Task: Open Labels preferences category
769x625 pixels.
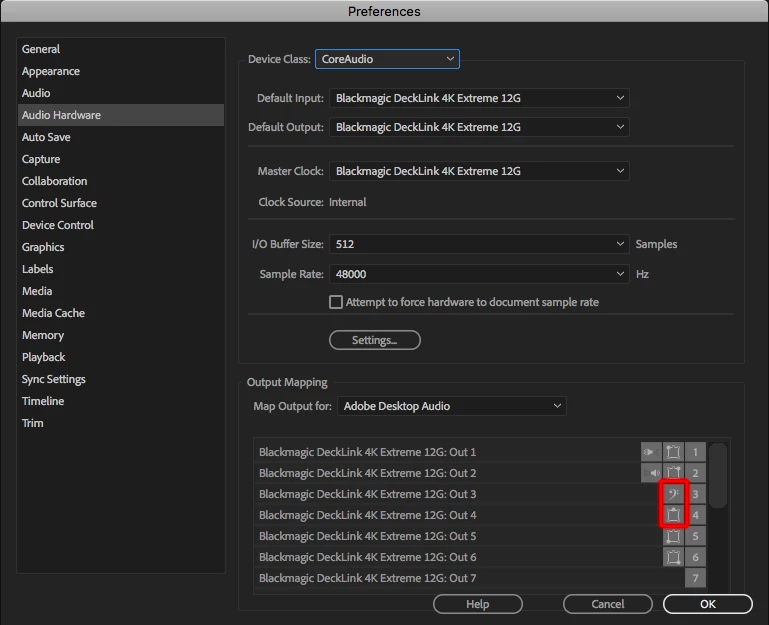Action: [x=121, y=269]
